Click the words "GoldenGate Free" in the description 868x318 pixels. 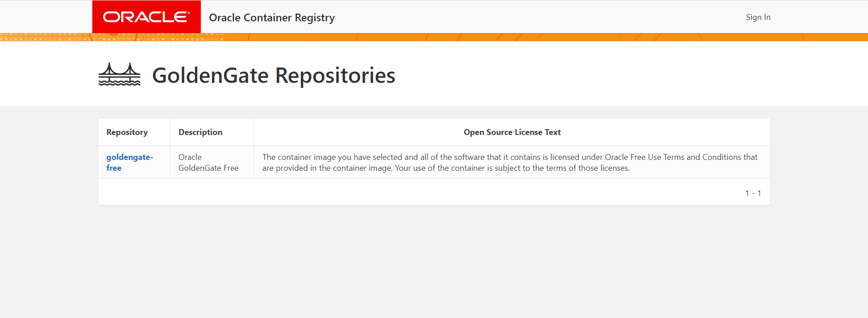(209, 168)
